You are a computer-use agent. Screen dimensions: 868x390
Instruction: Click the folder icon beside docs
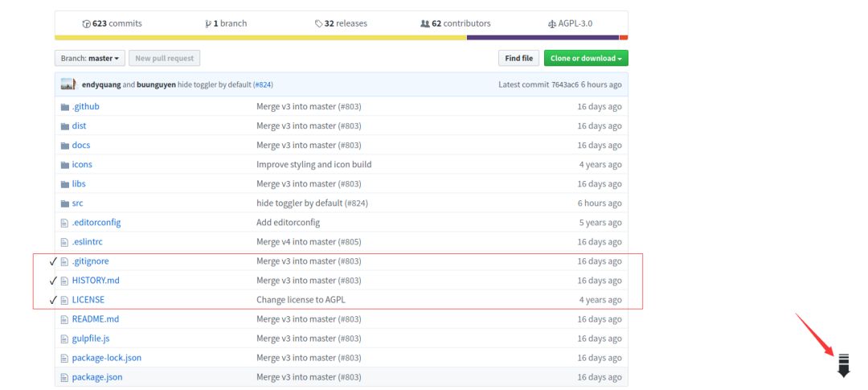click(65, 146)
